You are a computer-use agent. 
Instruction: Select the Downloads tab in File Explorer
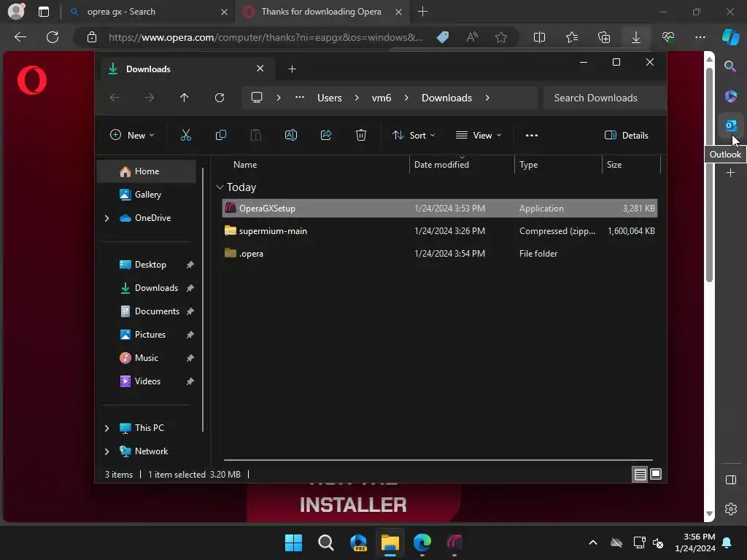point(186,69)
